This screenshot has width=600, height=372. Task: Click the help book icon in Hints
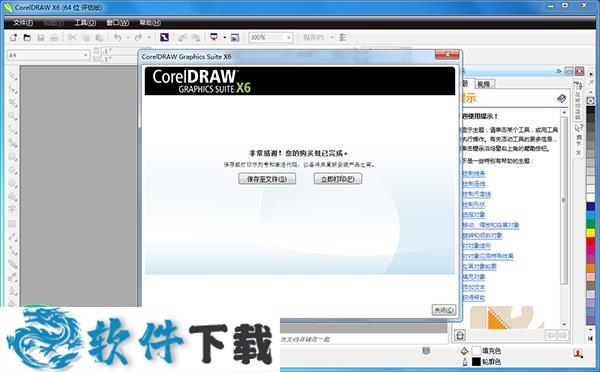[561, 99]
